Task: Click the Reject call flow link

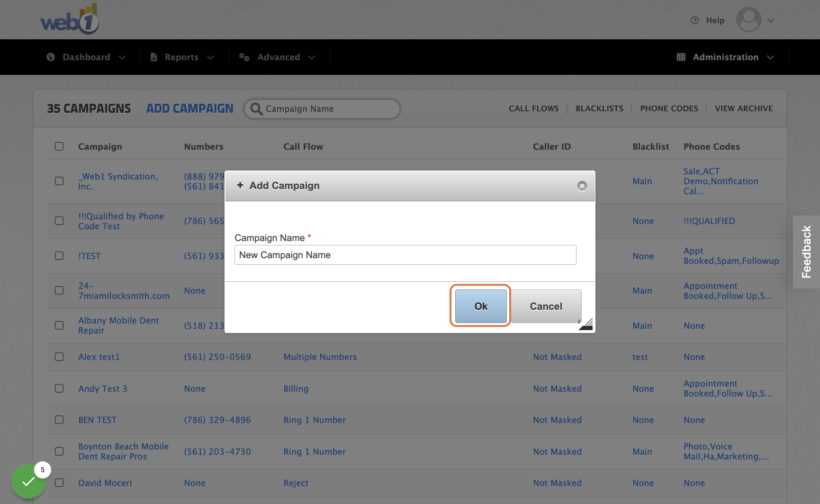Action: coord(296,483)
